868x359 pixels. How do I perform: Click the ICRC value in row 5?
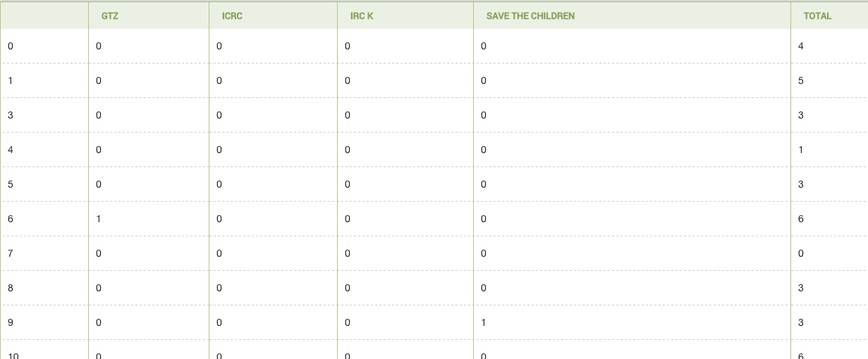[x=219, y=185]
